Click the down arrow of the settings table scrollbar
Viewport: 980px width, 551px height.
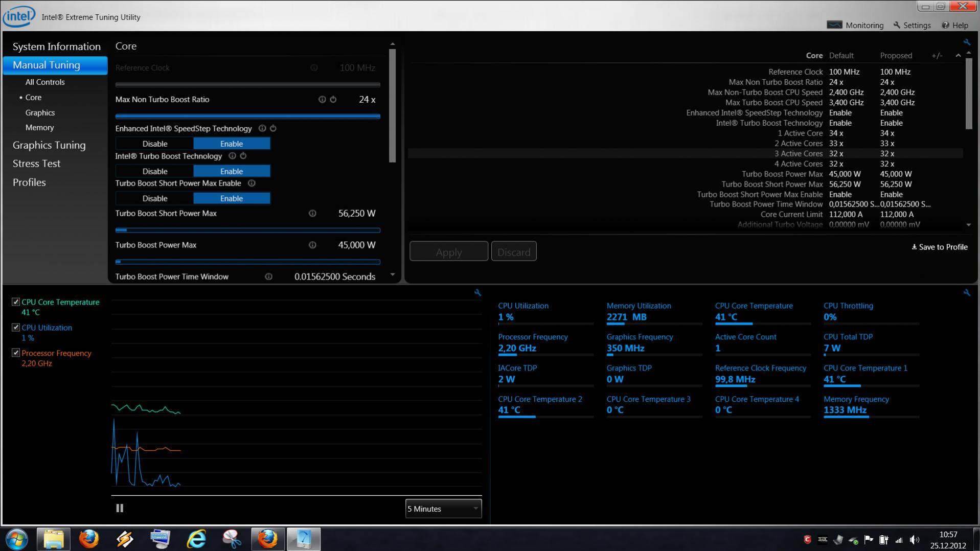[969, 225]
